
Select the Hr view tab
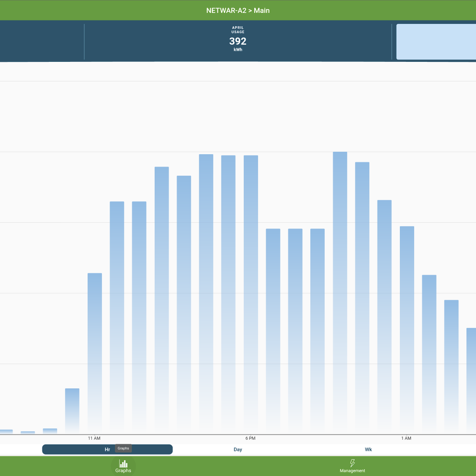pyautogui.click(x=107, y=449)
